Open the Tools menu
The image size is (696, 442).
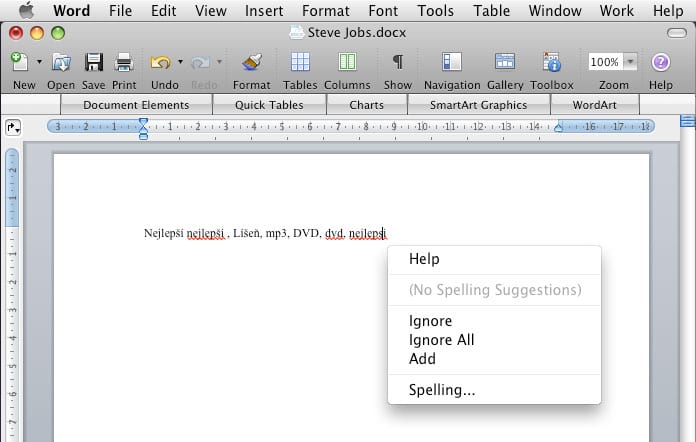pos(435,10)
